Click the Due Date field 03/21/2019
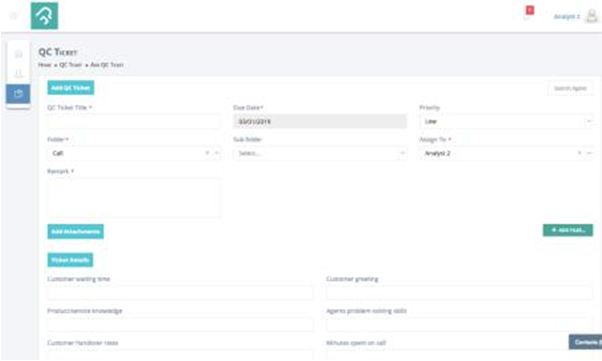This screenshot has width=602, height=361. pyautogui.click(x=320, y=121)
